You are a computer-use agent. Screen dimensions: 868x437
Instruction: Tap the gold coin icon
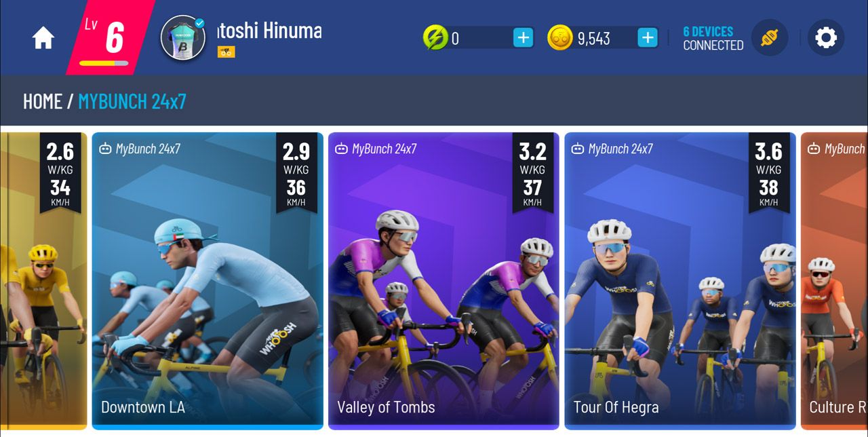pos(560,38)
